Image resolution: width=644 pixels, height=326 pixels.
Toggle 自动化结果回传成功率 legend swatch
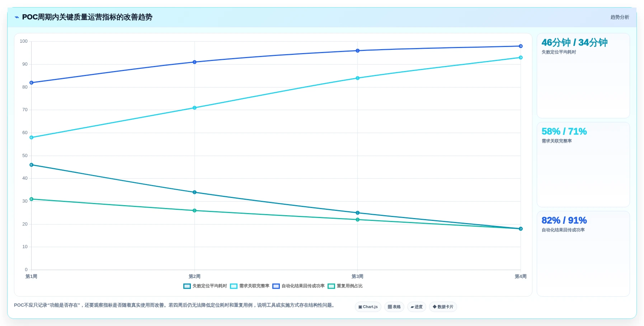[x=276, y=286]
